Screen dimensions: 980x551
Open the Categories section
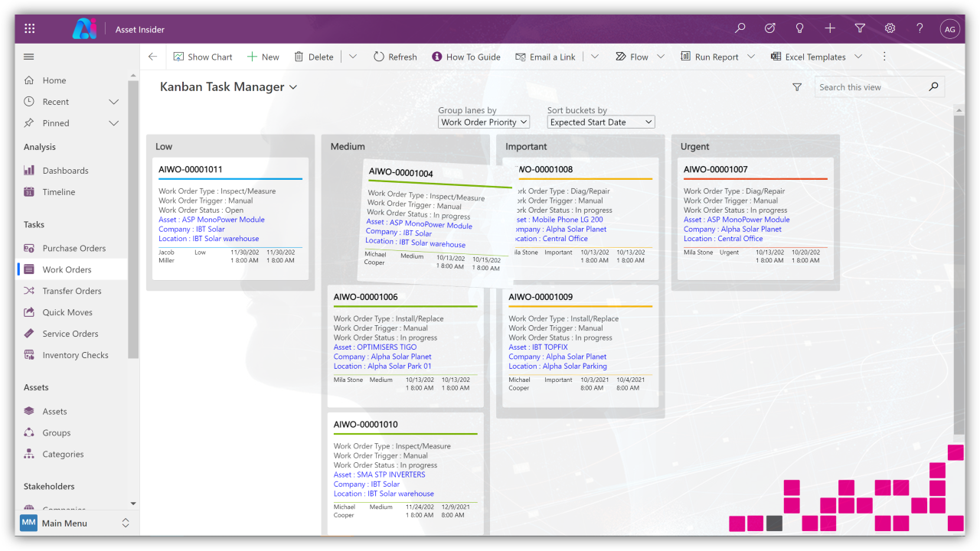click(x=63, y=454)
